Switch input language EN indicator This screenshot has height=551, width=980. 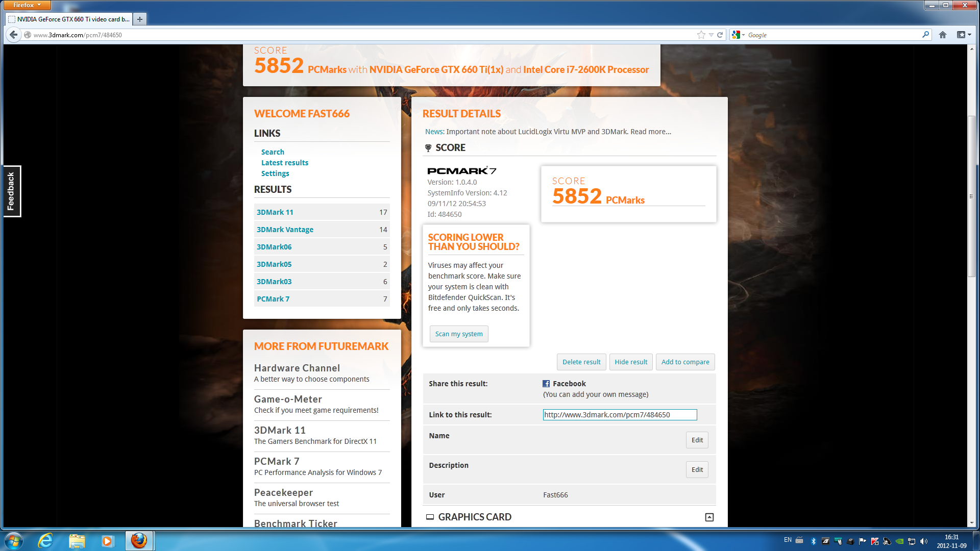click(x=788, y=540)
